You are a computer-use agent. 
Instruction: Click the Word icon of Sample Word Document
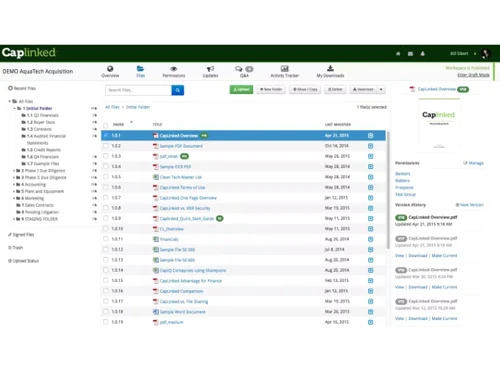pos(155,312)
